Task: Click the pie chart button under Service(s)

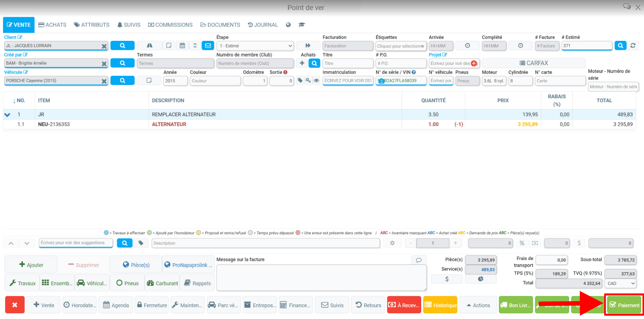Action: point(481,279)
